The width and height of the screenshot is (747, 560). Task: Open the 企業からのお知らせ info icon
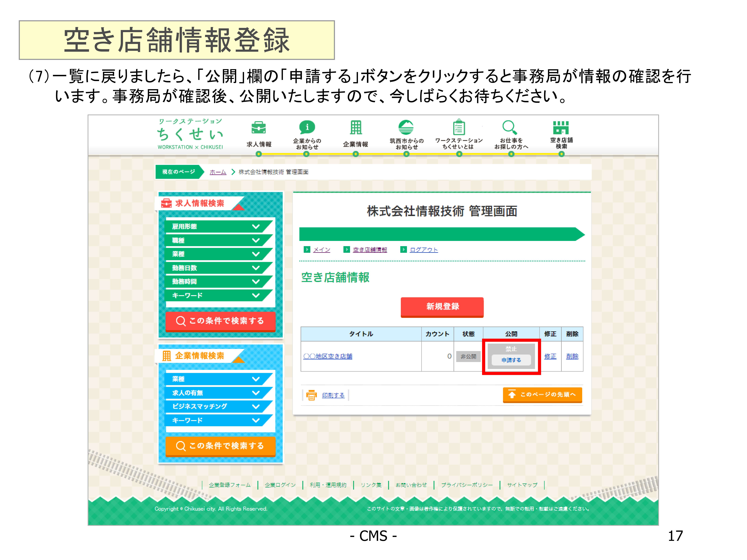307,127
